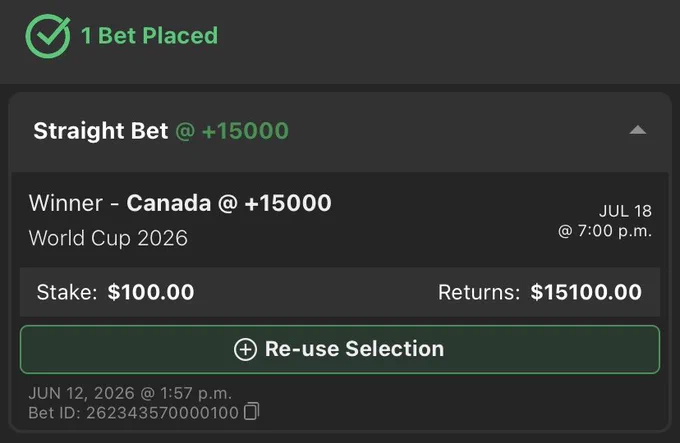
Task: Click the JUL 18 event date
Action: [x=625, y=211]
